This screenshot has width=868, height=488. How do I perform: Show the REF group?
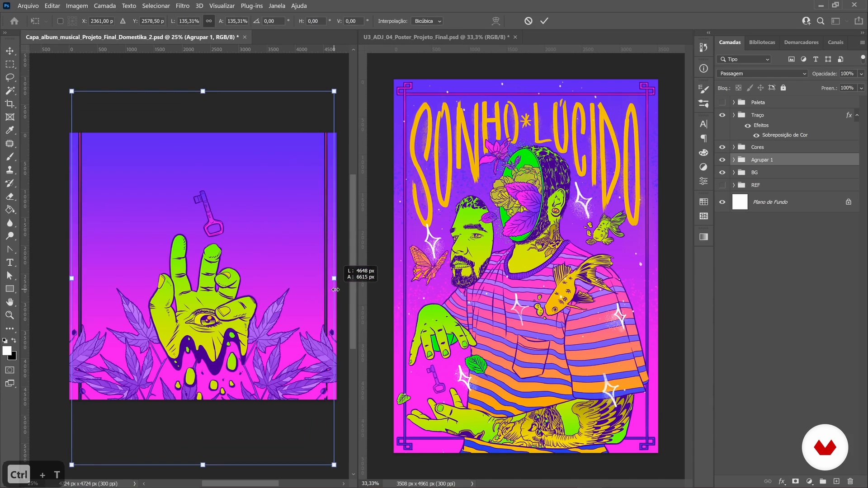pyautogui.click(x=722, y=185)
